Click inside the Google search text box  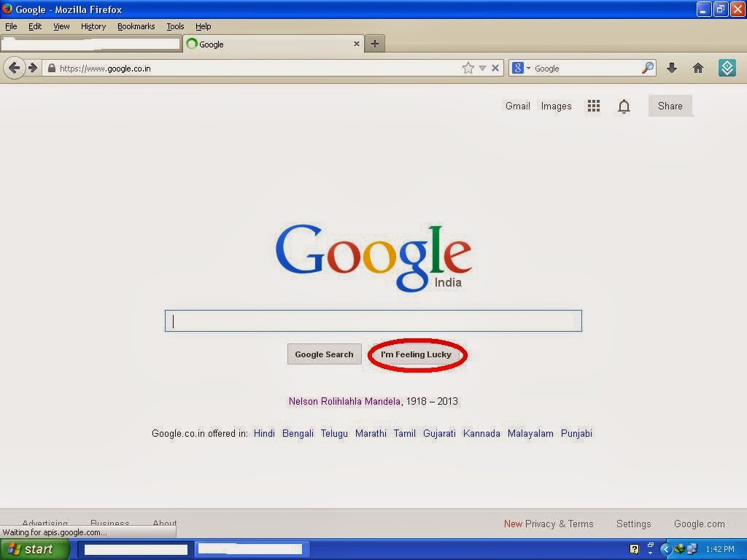pos(373,321)
